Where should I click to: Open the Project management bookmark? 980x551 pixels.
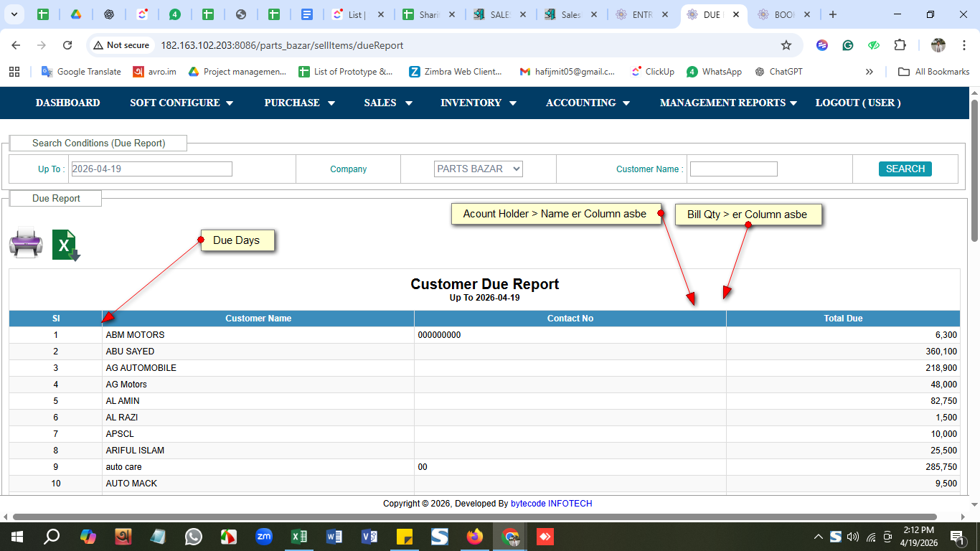(x=237, y=72)
